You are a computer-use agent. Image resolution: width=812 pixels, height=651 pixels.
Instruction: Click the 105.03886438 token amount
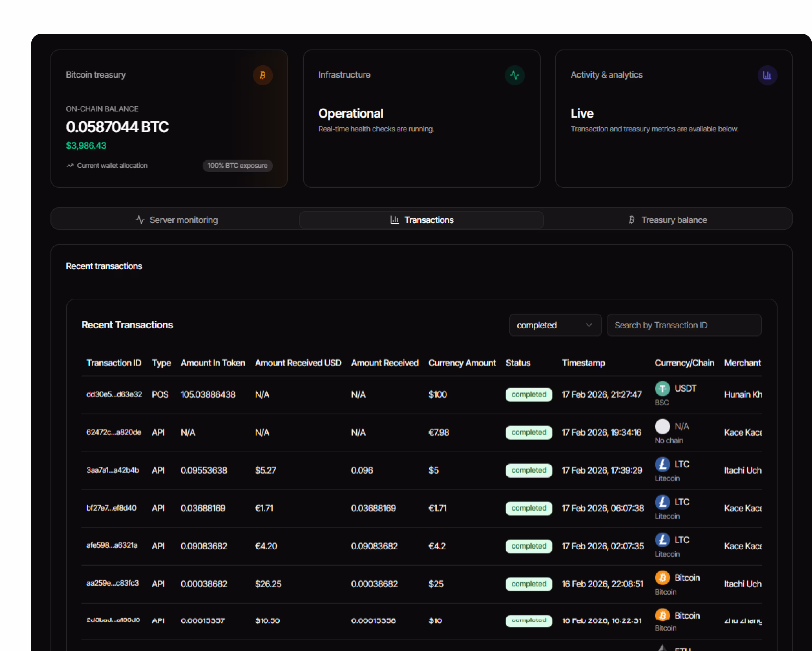[x=208, y=395]
